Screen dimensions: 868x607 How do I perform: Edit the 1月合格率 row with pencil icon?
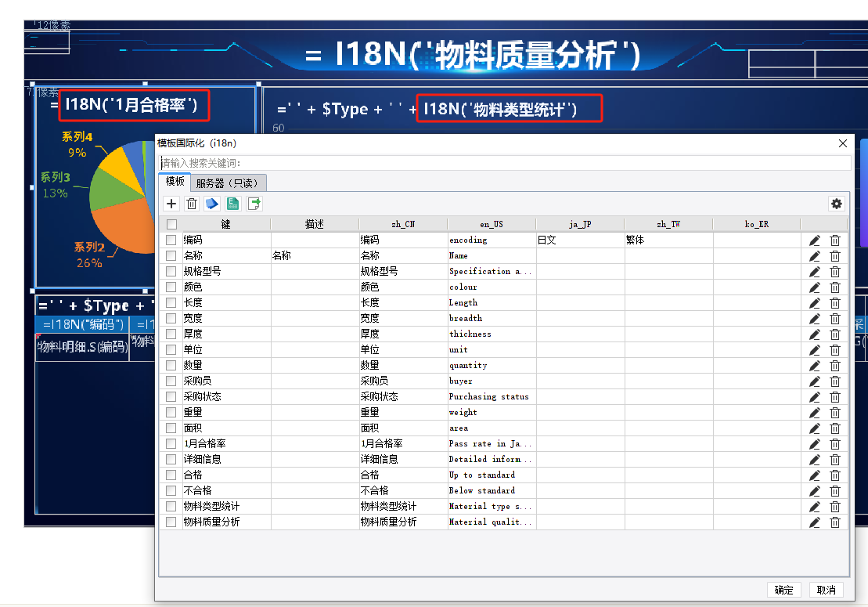pos(814,444)
